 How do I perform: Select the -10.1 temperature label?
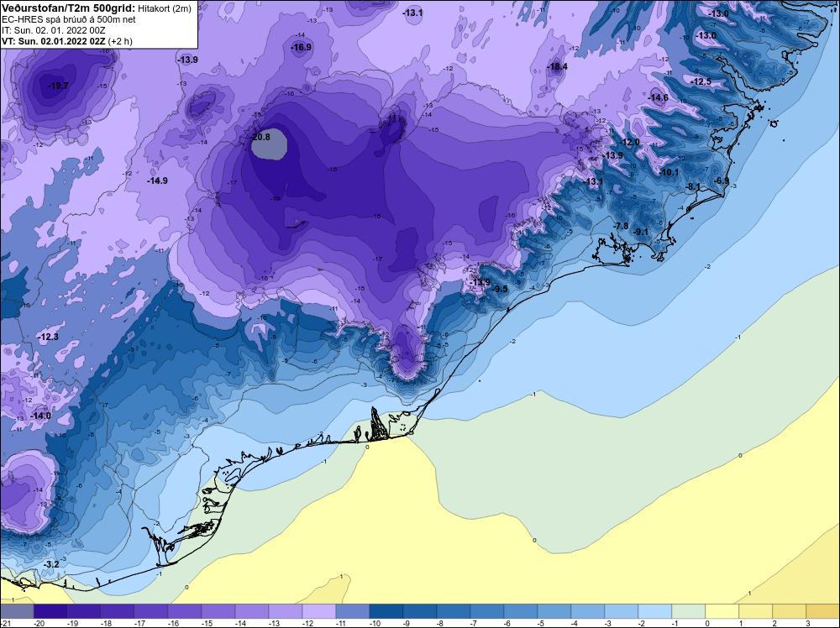click(x=669, y=172)
